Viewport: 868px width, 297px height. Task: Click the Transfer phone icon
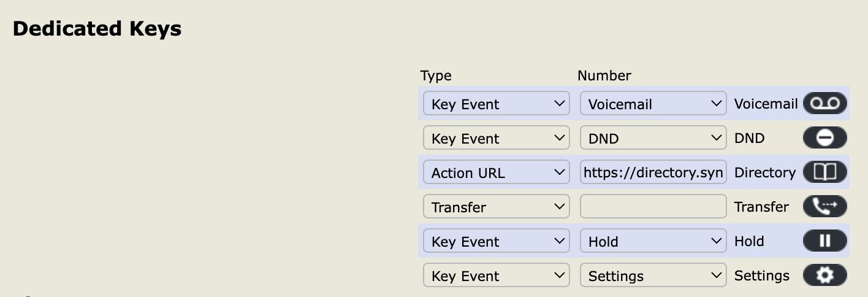[x=824, y=207]
